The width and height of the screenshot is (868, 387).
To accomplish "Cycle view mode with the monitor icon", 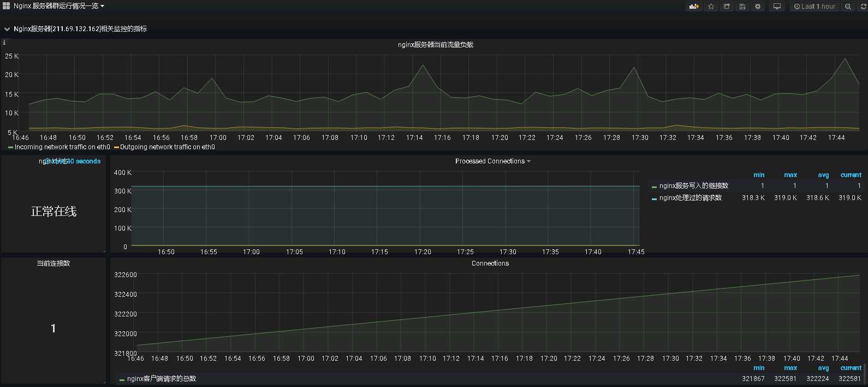I will point(777,7).
